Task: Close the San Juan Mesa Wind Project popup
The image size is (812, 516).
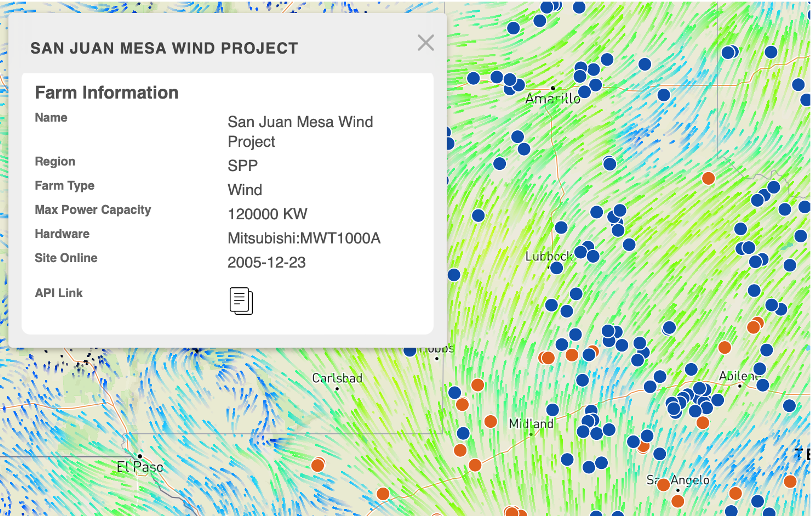Action: pyautogui.click(x=426, y=43)
